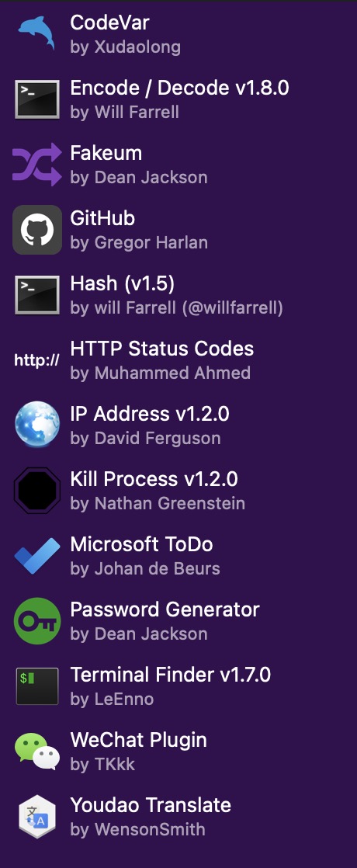Viewport: 357px width, 868px height.
Task: Click the CodeVar dolphin icon
Action: pyautogui.click(x=37, y=33)
